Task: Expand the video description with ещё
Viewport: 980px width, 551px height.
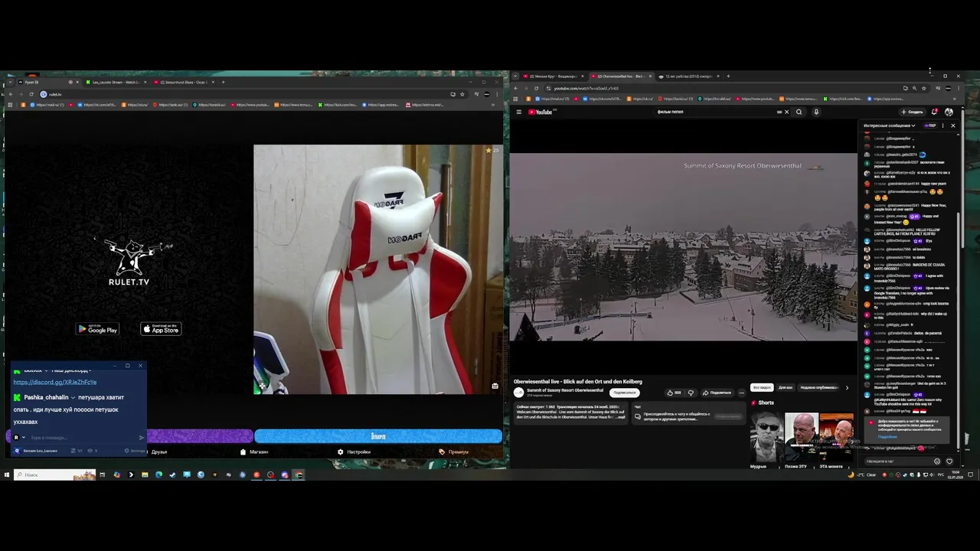Action: pyautogui.click(x=622, y=417)
